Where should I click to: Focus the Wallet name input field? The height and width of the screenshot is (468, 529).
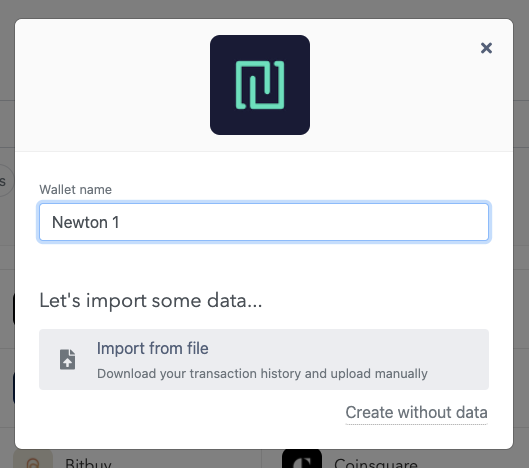pyautogui.click(x=264, y=222)
